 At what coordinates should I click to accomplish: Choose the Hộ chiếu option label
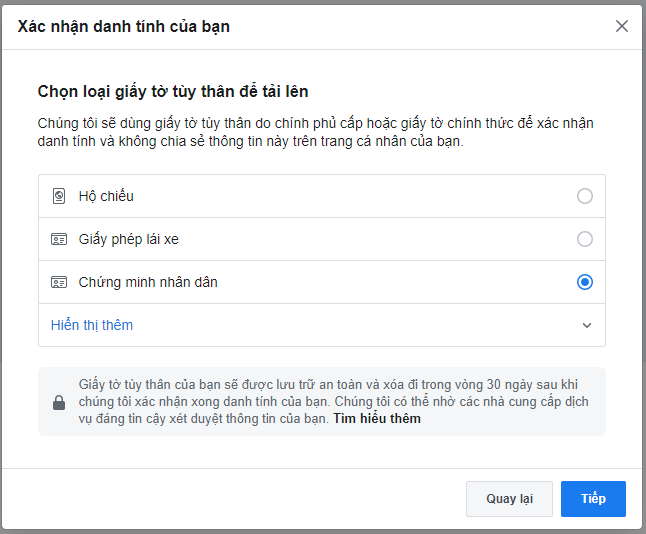[x=106, y=196]
